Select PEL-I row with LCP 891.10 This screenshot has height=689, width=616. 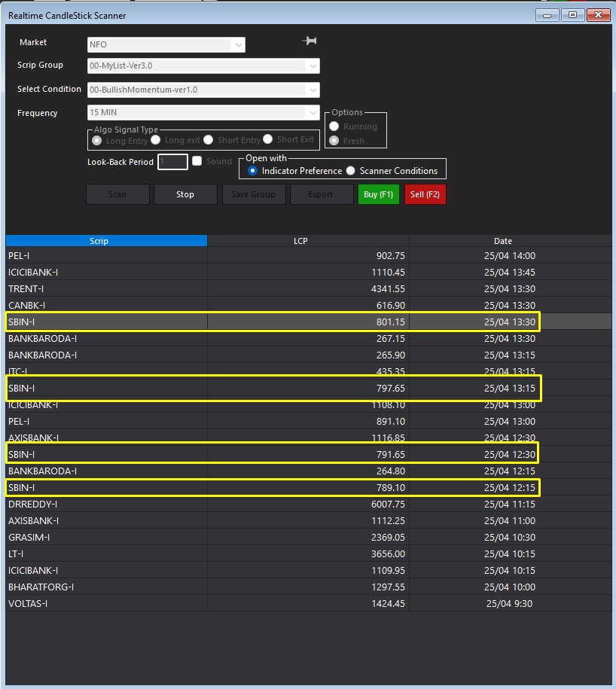(x=309, y=422)
